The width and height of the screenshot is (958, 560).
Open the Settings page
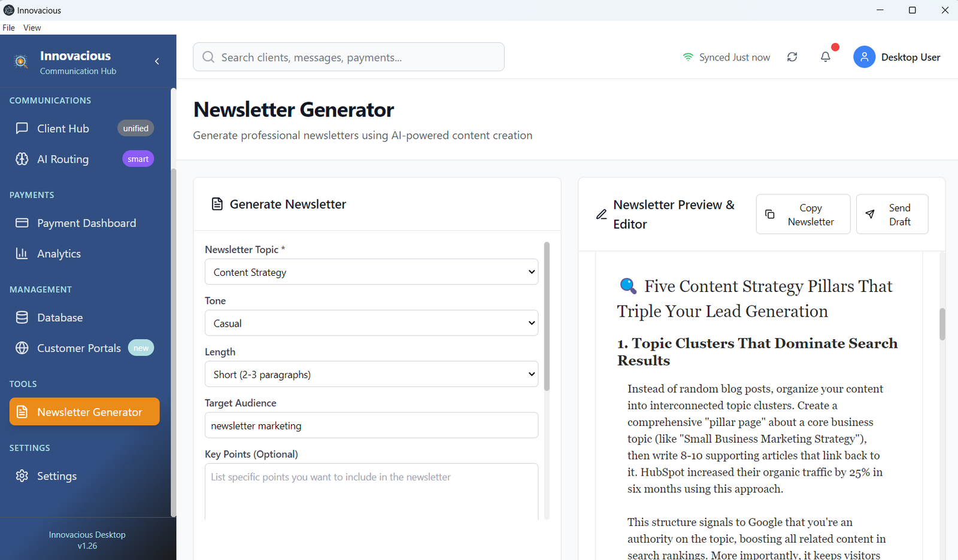pos(57,476)
